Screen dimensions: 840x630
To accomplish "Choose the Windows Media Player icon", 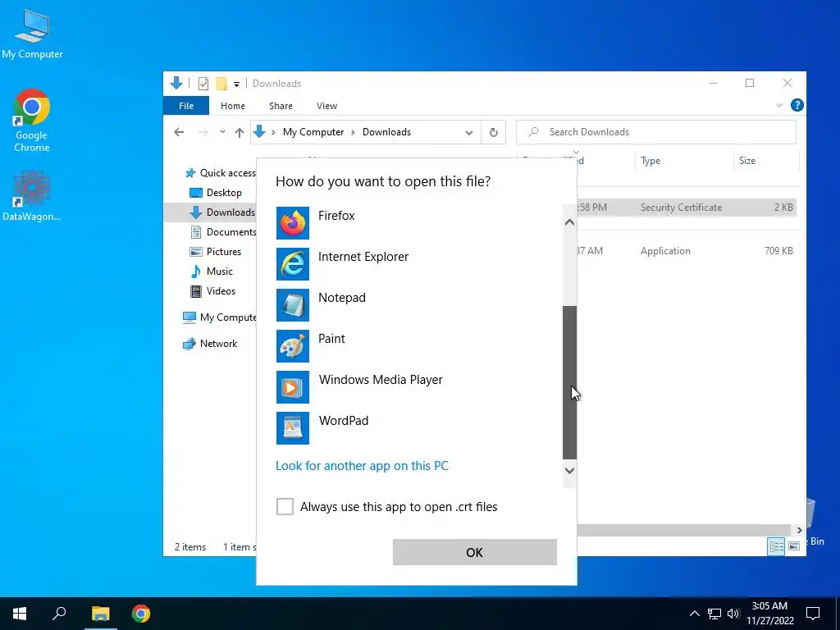I will [293, 387].
